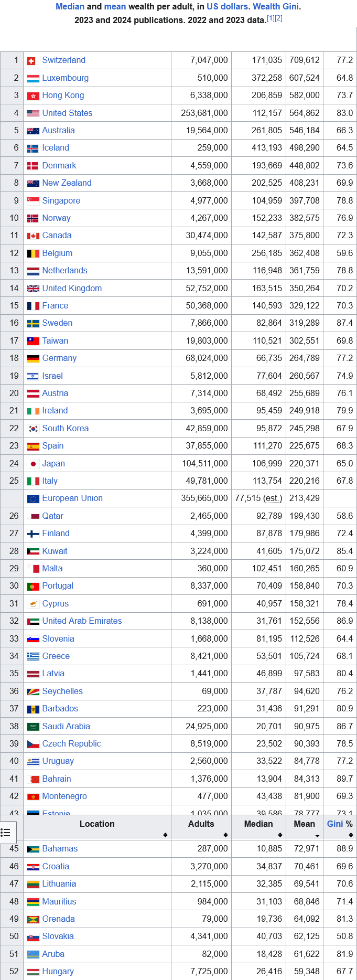This screenshot has height=980, width=357.
Task: Open the mean link in caption
Action: 115,7
